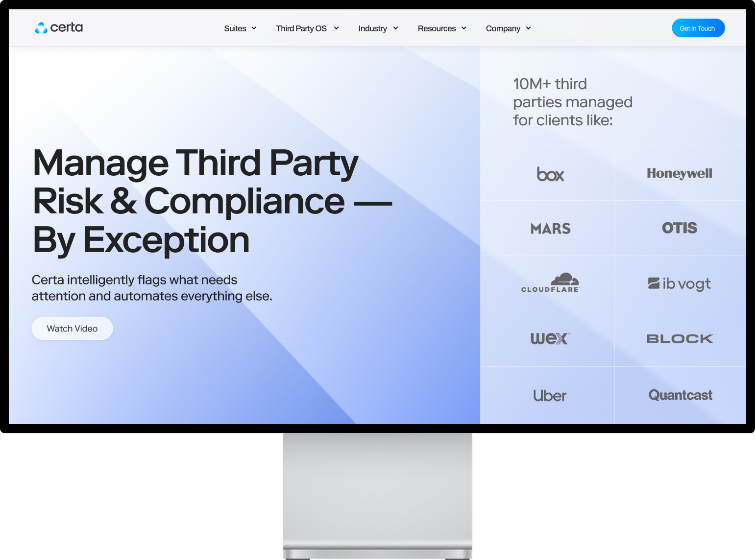Image resolution: width=755 pixels, height=560 pixels.
Task: Click the Box client logo
Action: 550,174
